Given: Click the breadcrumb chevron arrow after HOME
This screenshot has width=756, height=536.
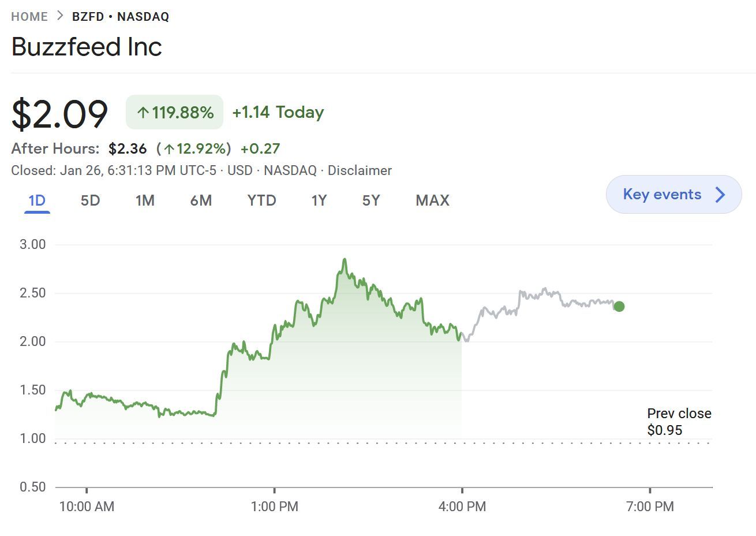Looking at the screenshot, I should pyautogui.click(x=60, y=16).
